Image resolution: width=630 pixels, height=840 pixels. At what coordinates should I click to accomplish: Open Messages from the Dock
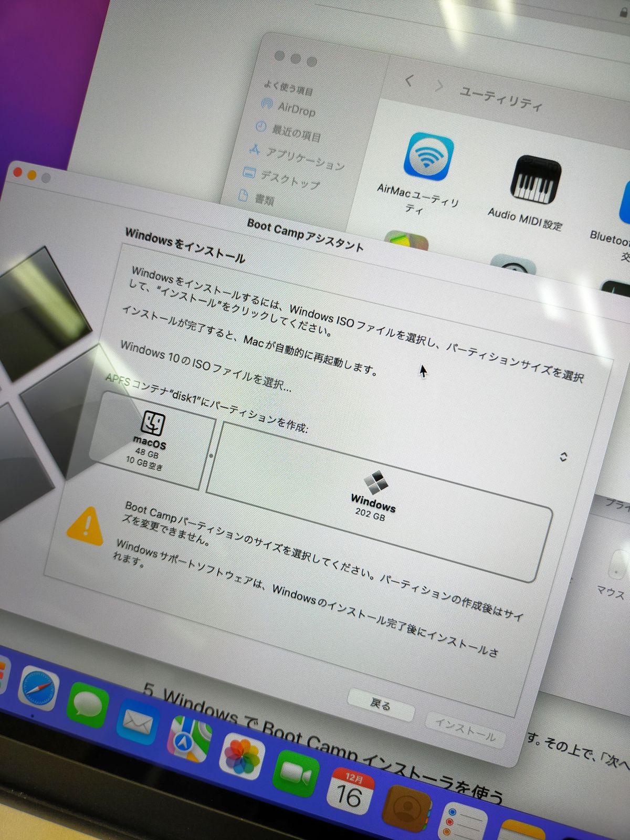(88, 705)
